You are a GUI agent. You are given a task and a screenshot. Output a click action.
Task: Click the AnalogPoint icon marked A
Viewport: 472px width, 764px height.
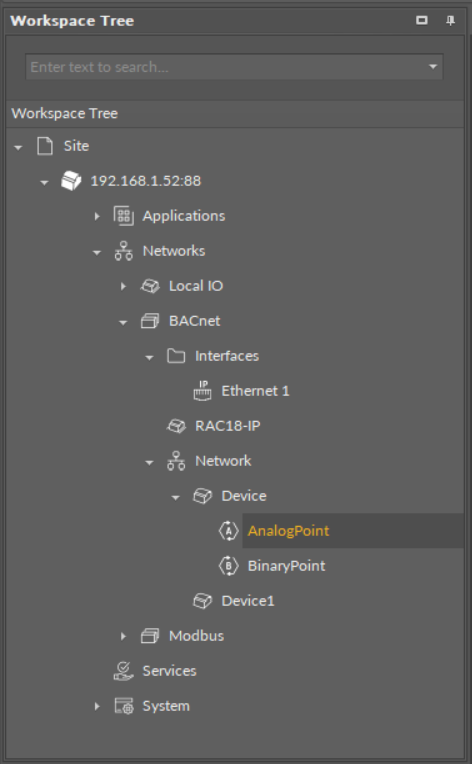point(228,531)
